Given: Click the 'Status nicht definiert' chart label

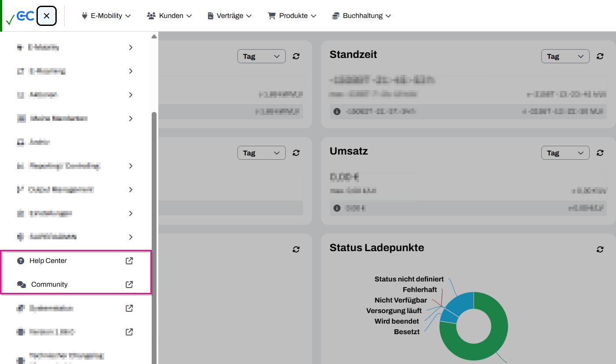Looking at the screenshot, I should 409,279.
